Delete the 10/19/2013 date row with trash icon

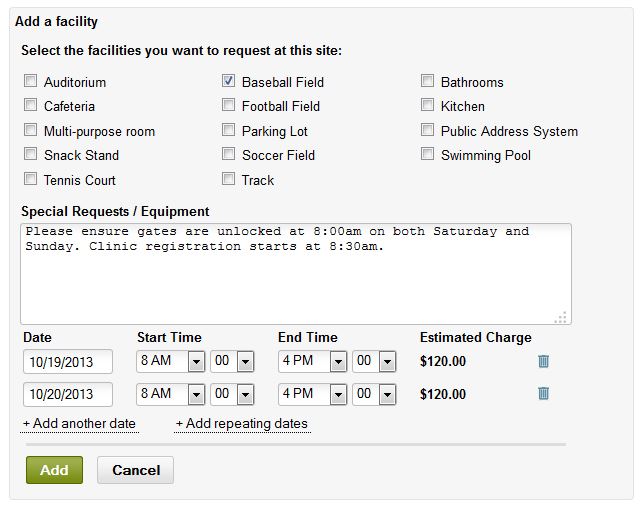pos(543,362)
